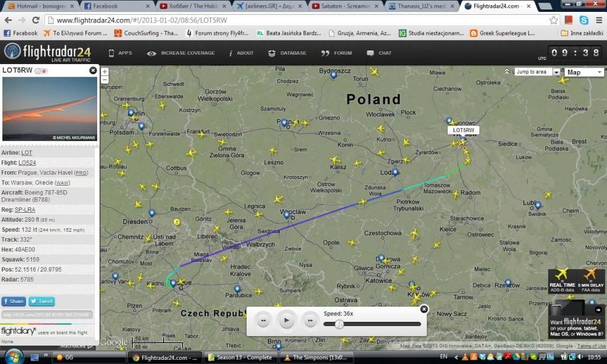Select 5 MIN DELAY FAA data icon
The height and width of the screenshot is (364, 607).
tap(591, 280)
